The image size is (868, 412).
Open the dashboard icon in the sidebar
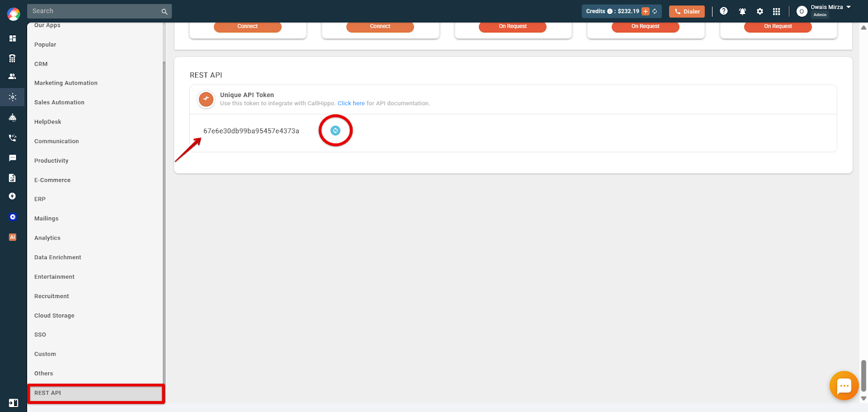pos(12,38)
